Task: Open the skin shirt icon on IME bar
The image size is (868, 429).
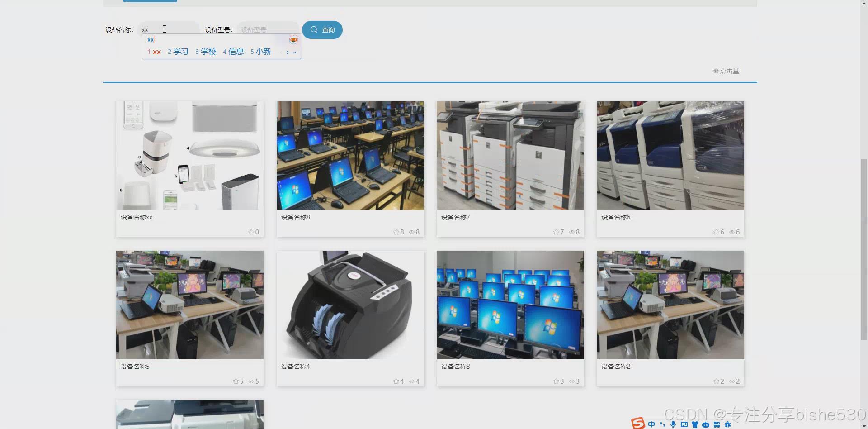Action: click(695, 424)
